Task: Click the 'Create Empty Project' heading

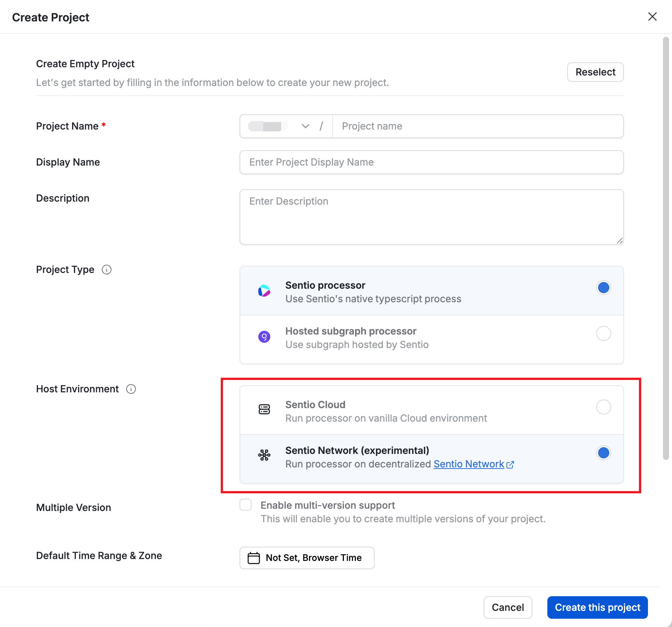Action: tap(85, 64)
